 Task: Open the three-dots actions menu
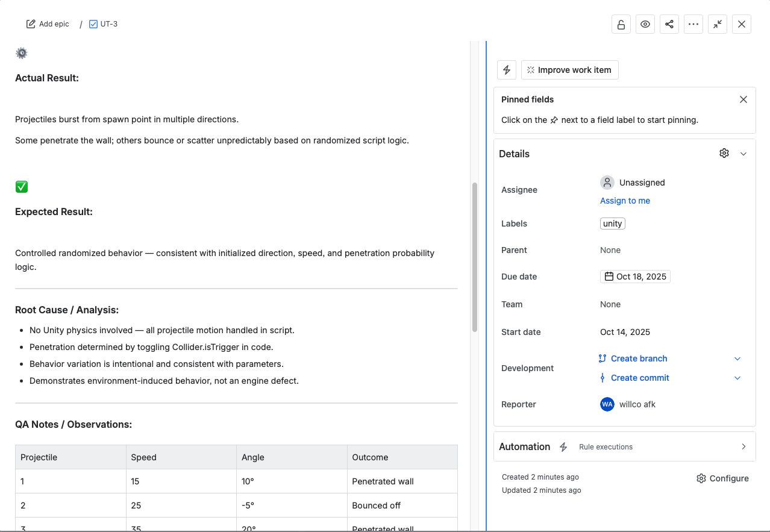click(x=693, y=24)
